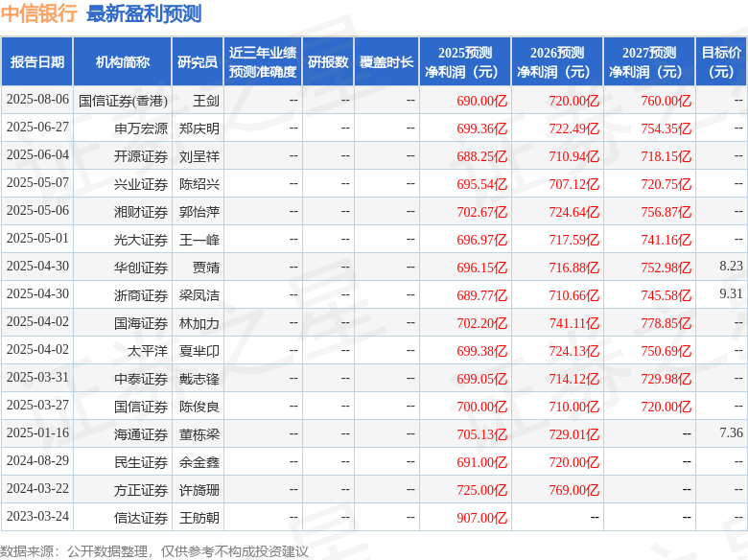Image resolution: width=748 pixels, height=560 pixels.
Task: Click the 中信银行 title text
Action: pyautogui.click(x=38, y=13)
